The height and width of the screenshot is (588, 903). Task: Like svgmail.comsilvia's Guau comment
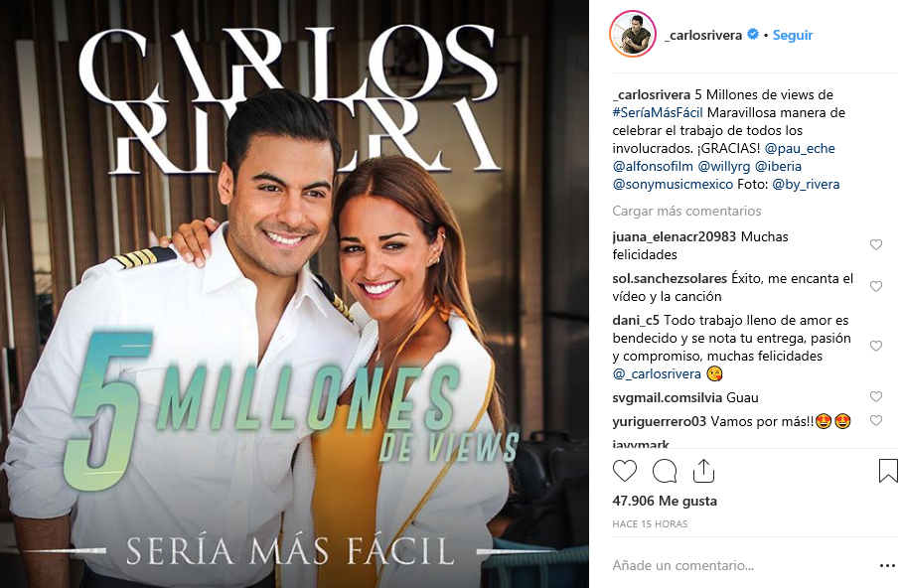pyautogui.click(x=876, y=396)
